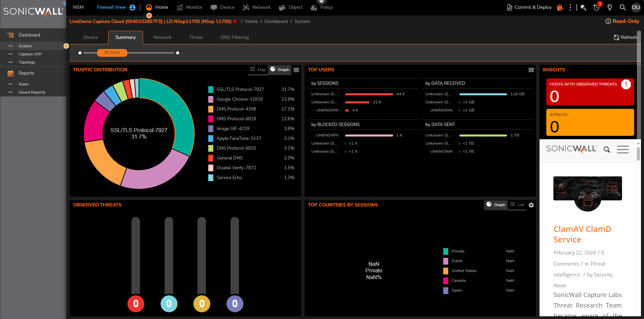644x319 pixels.
Task: Click the search icon in SonicWall blog panel
Action: 607,149
